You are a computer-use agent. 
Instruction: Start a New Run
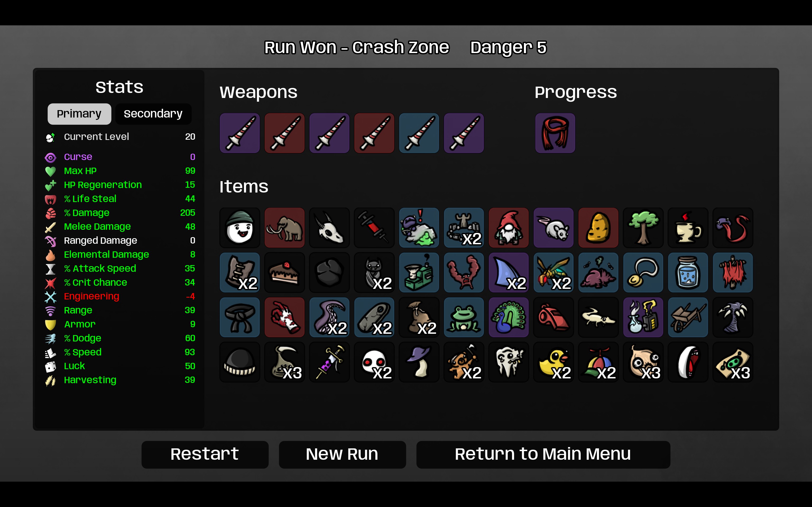point(342,454)
